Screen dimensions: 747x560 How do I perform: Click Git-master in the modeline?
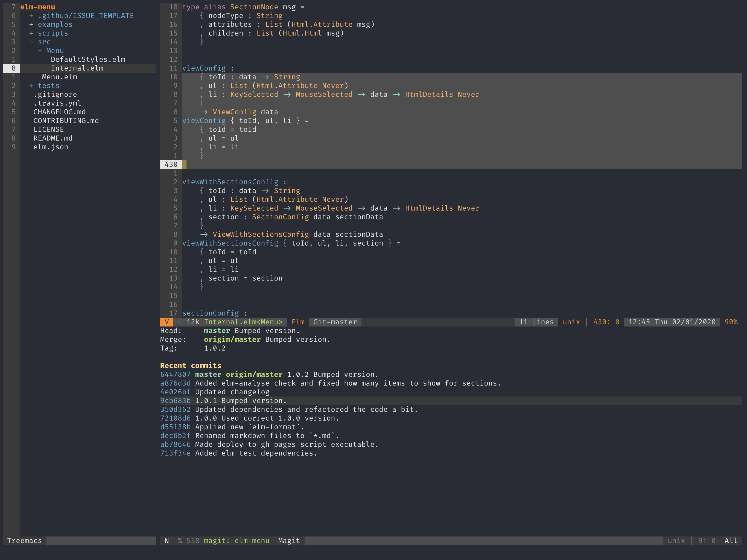point(335,322)
